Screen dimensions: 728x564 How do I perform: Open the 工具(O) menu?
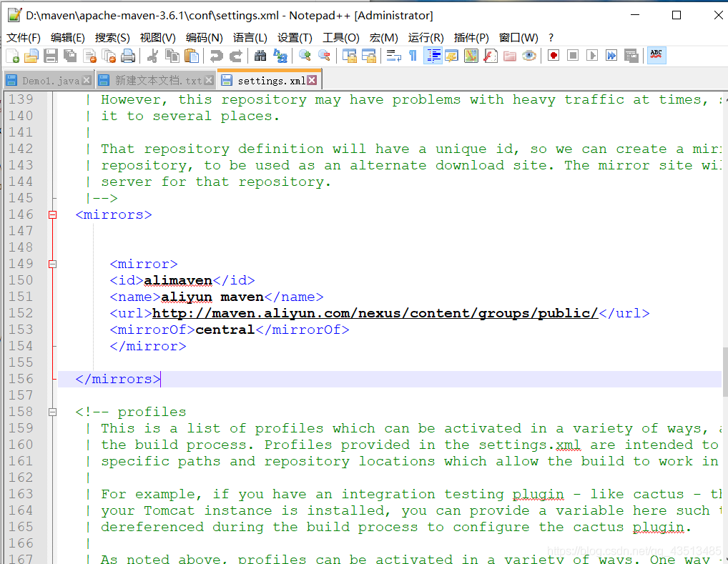click(x=341, y=38)
